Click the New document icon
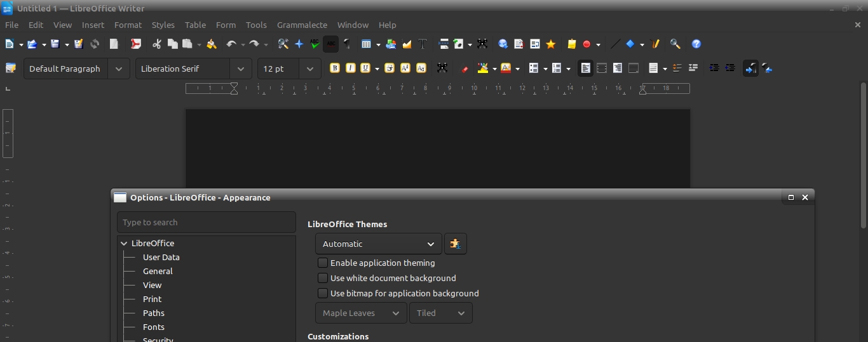This screenshot has height=342, width=868. (x=10, y=44)
